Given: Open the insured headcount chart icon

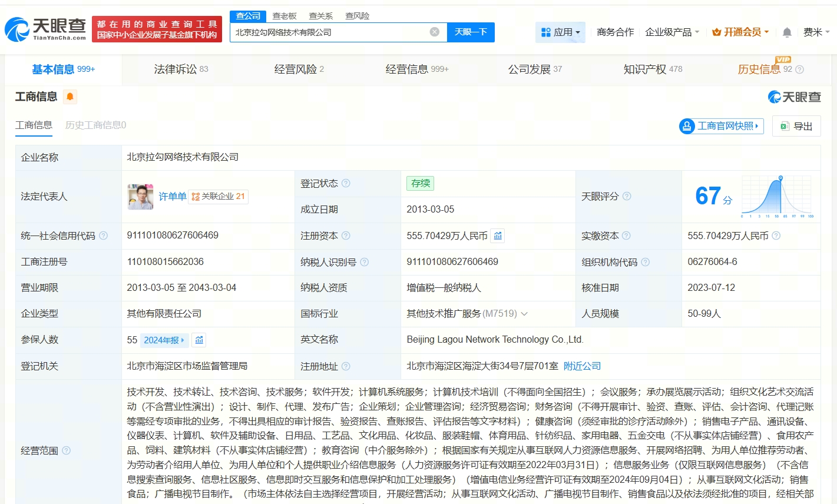Looking at the screenshot, I should [199, 340].
